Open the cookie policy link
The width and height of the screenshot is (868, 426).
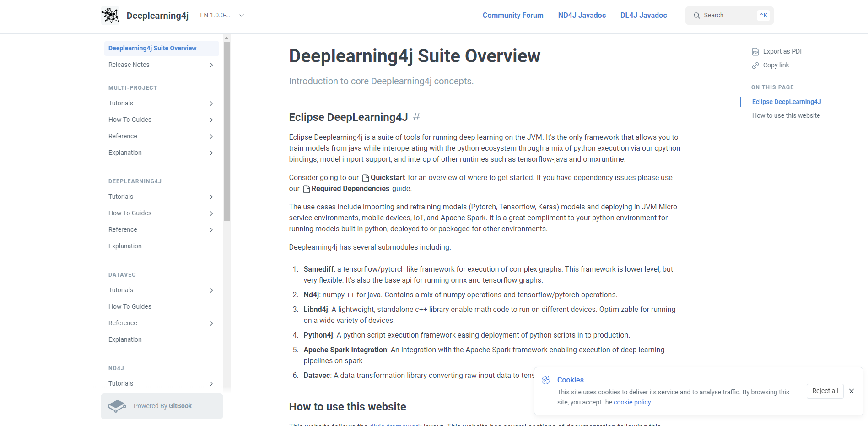click(x=632, y=402)
